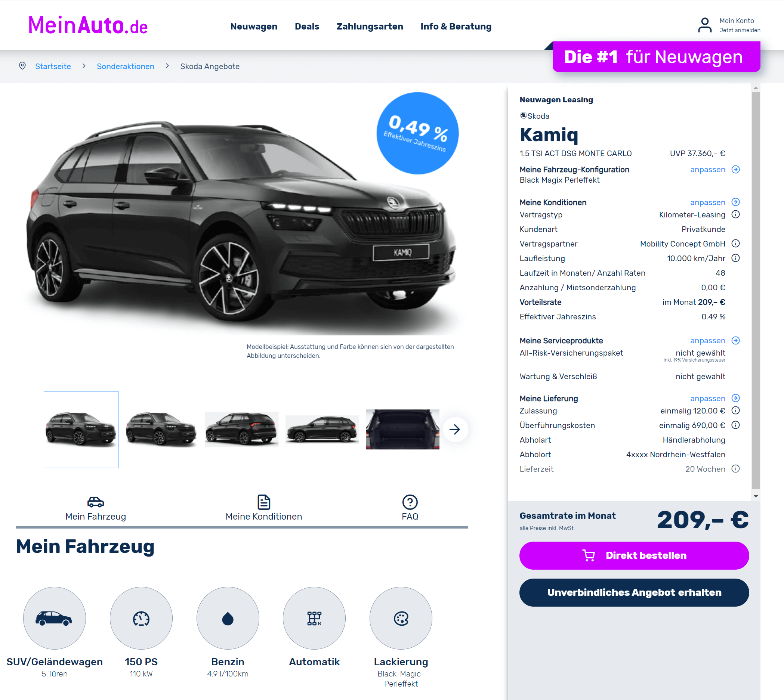Click the info icon next to Kilometer-Leasing

[x=735, y=215]
